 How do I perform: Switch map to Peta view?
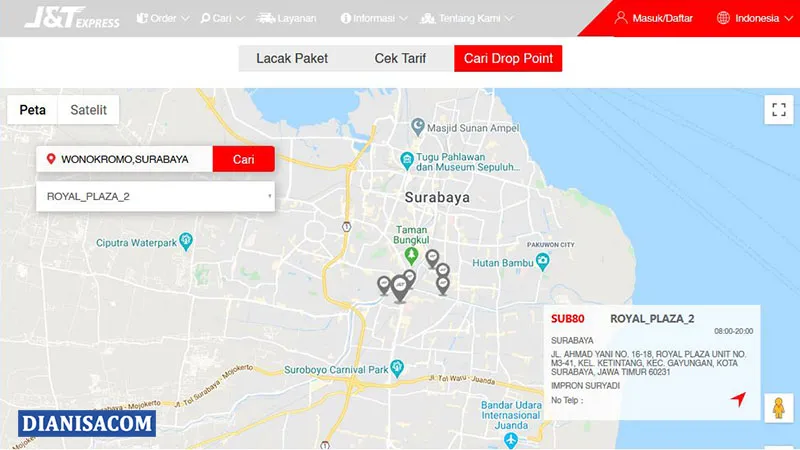point(33,110)
